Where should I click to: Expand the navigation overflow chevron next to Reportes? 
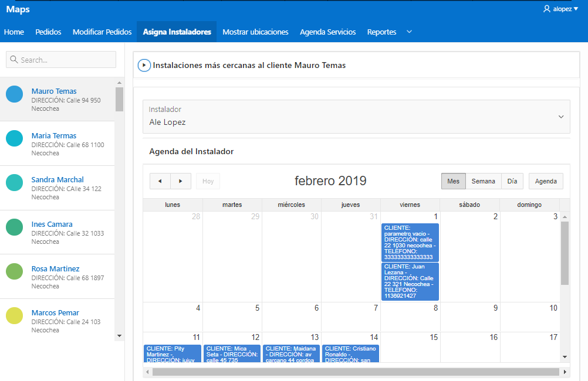pos(409,32)
